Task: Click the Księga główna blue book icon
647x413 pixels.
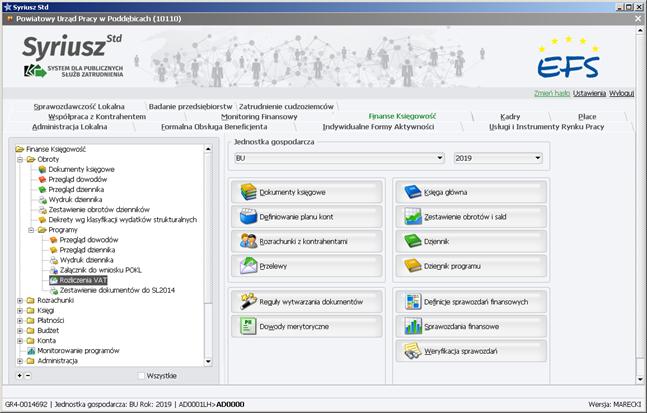Action: [x=413, y=192]
